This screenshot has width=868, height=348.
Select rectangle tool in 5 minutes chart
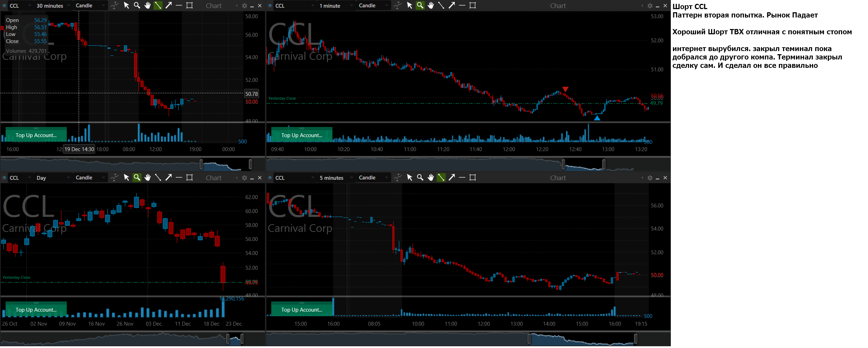pos(473,178)
